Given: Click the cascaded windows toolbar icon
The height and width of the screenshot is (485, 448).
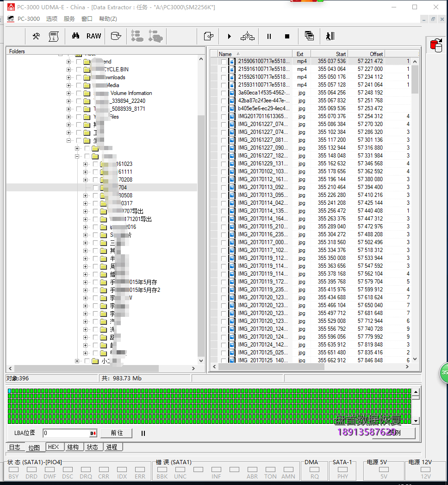Looking at the screenshot, I should click(309, 36).
